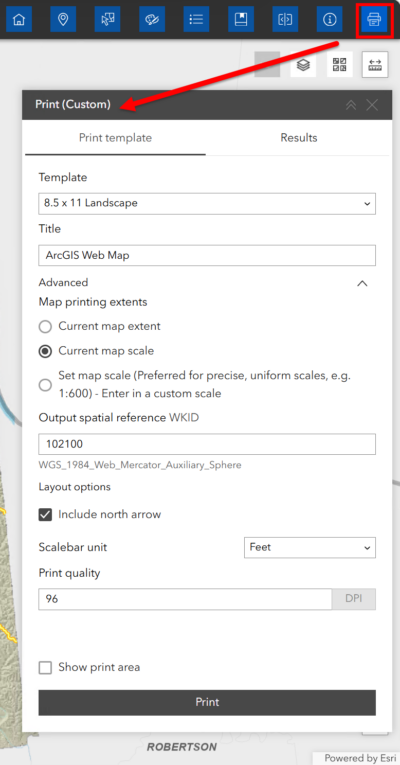The height and width of the screenshot is (765, 400).
Task: Click the dark Print button
Action: pos(207,702)
